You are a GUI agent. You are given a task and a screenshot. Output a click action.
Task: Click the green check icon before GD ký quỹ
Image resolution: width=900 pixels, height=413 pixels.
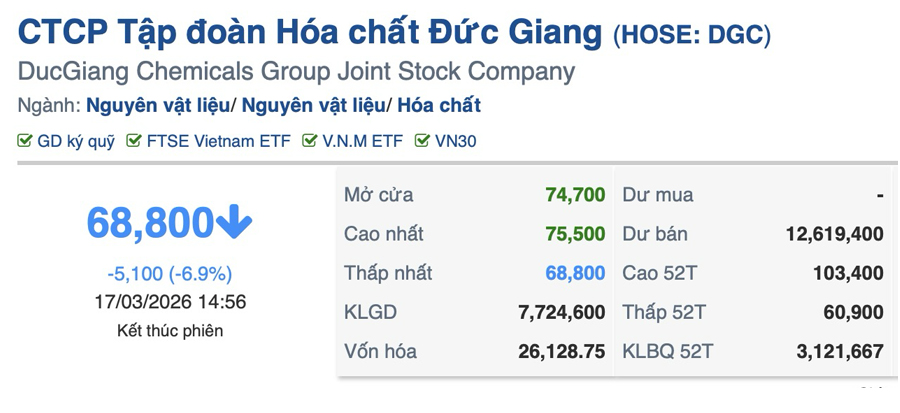[25, 141]
